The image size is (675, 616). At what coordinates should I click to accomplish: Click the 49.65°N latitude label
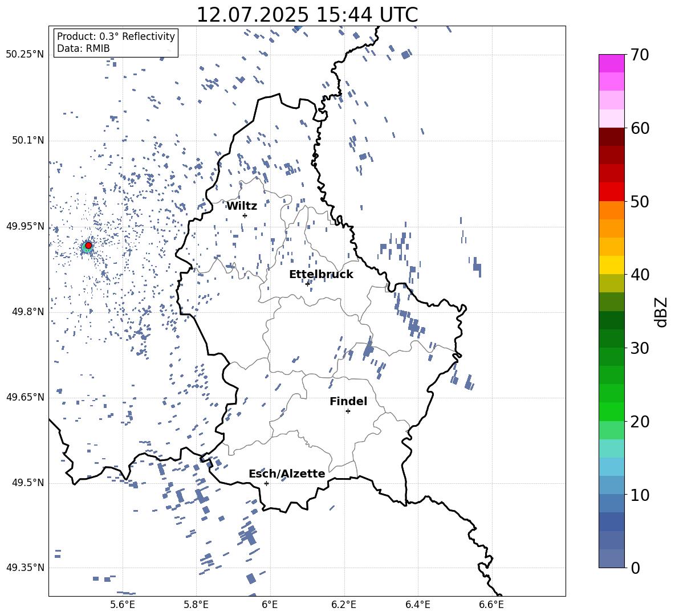[x=25, y=397]
